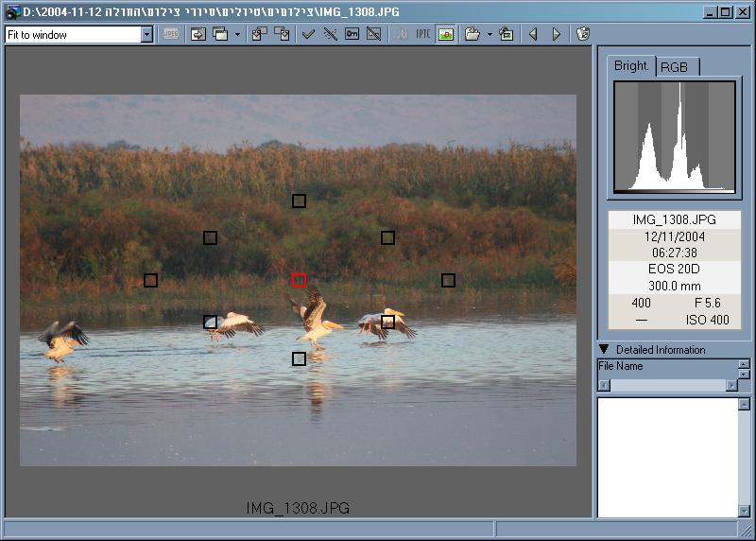Click the ISO 400 value
Viewport: 756px width, 541px height.
pos(707,320)
